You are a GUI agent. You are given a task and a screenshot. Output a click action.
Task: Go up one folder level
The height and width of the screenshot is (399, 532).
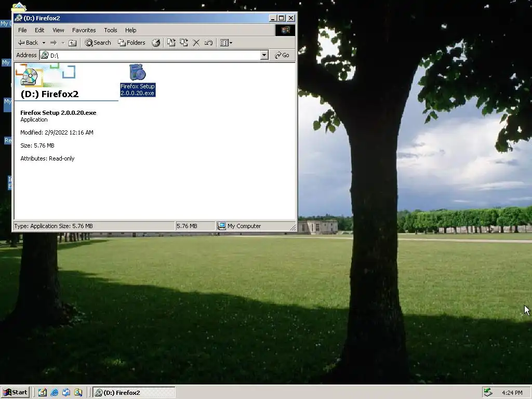pos(73,43)
